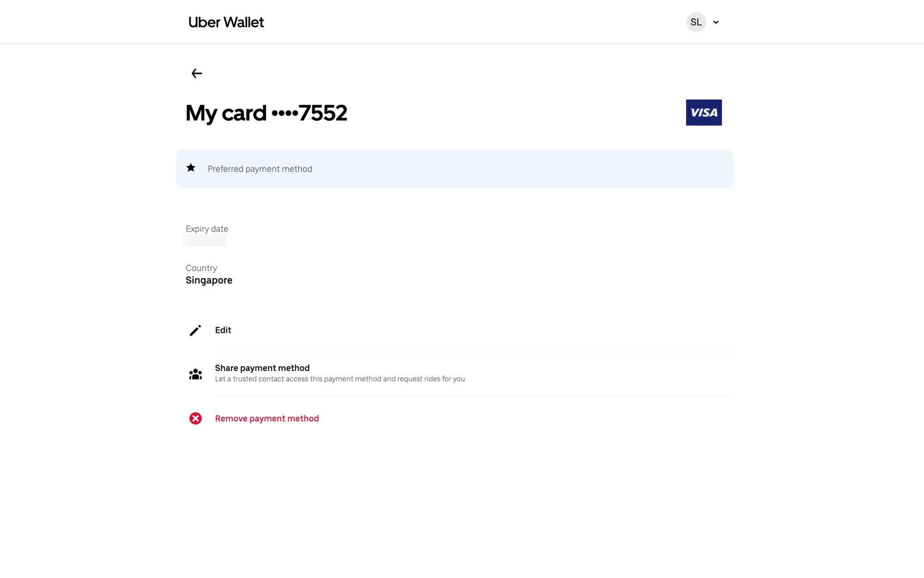Click the group people share icon

point(195,374)
